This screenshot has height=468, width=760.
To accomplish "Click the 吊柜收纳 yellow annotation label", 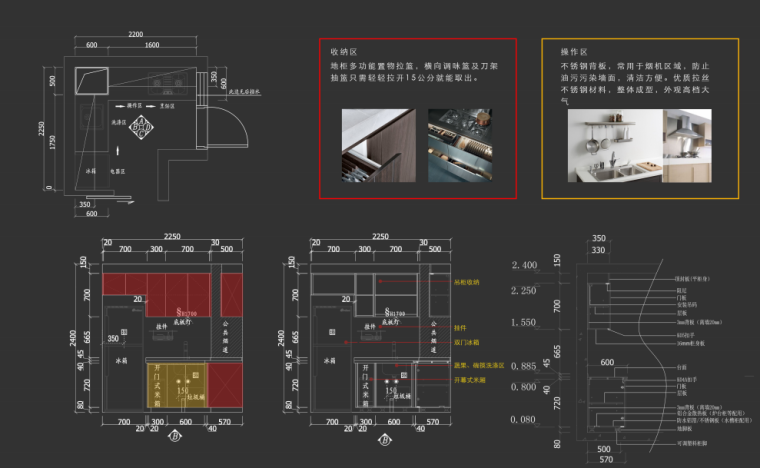I will pyautogui.click(x=466, y=282).
